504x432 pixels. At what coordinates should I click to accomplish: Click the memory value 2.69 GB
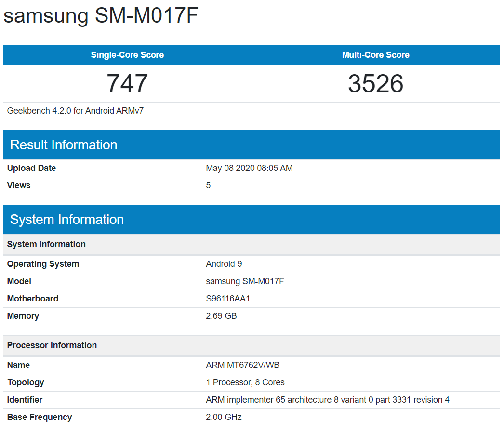pyautogui.click(x=221, y=316)
